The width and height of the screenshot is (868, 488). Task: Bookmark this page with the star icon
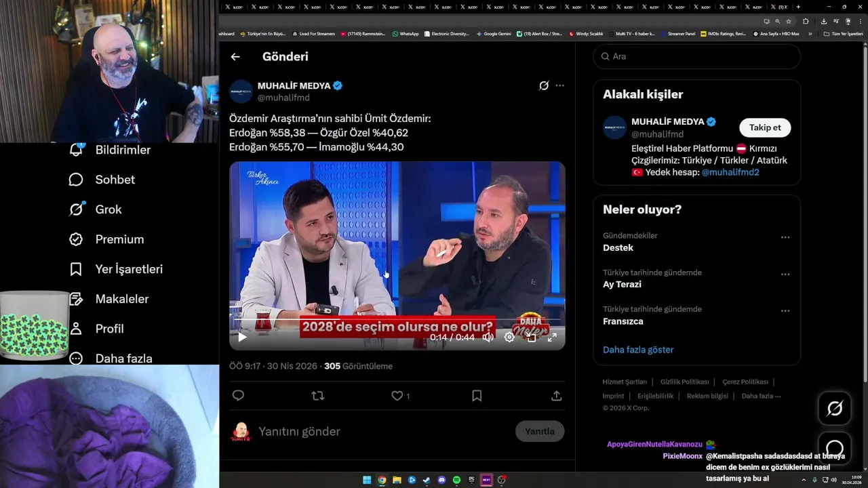pos(789,21)
